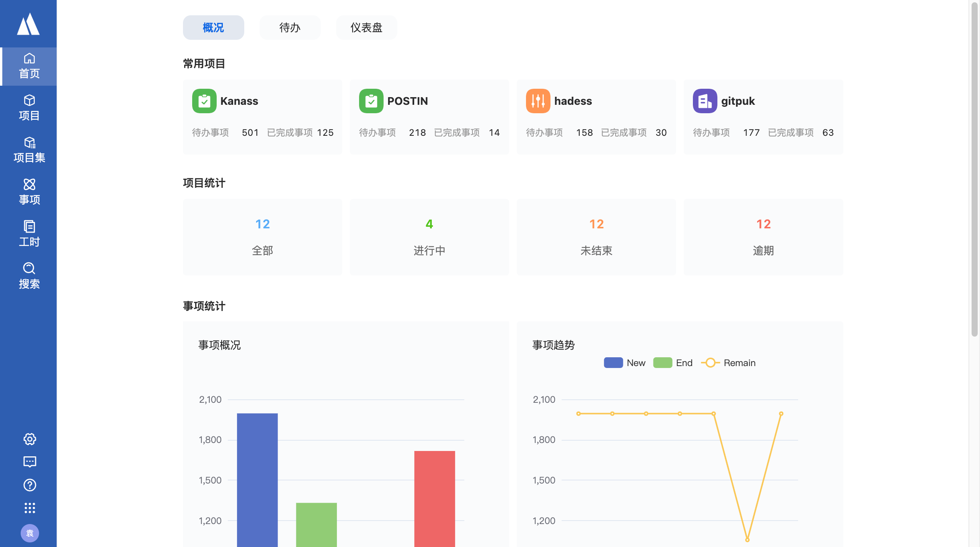Viewport: 980px width, 547px height.
Task: Click the POSTIN project green icon
Action: 371,101
